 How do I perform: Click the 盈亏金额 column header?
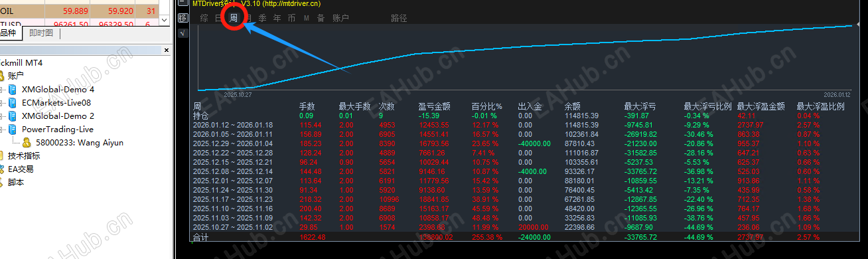pos(435,106)
